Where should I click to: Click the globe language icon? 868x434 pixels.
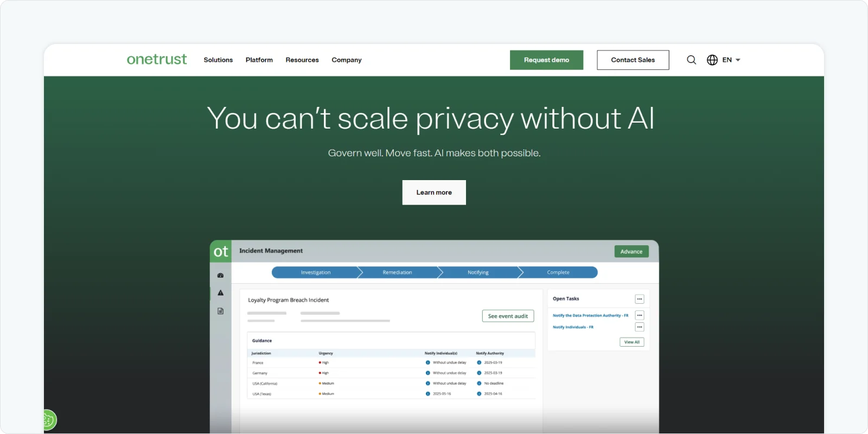pyautogui.click(x=712, y=60)
